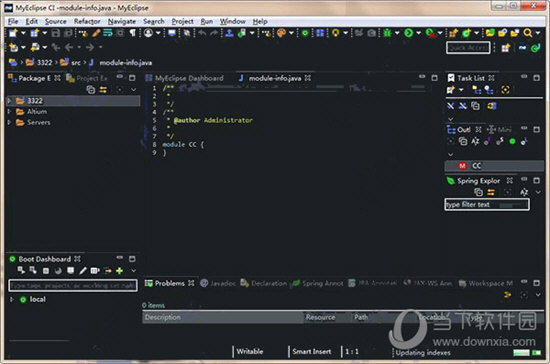This screenshot has width=550, height=364.
Task: Toggle Show Whitespace Characters pilcrow icon
Action: tap(132, 33)
